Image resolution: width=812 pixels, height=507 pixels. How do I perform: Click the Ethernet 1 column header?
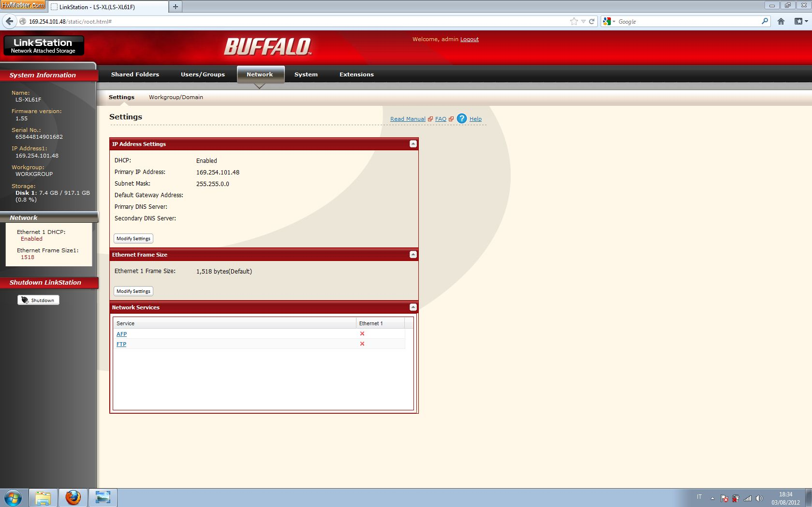point(380,323)
